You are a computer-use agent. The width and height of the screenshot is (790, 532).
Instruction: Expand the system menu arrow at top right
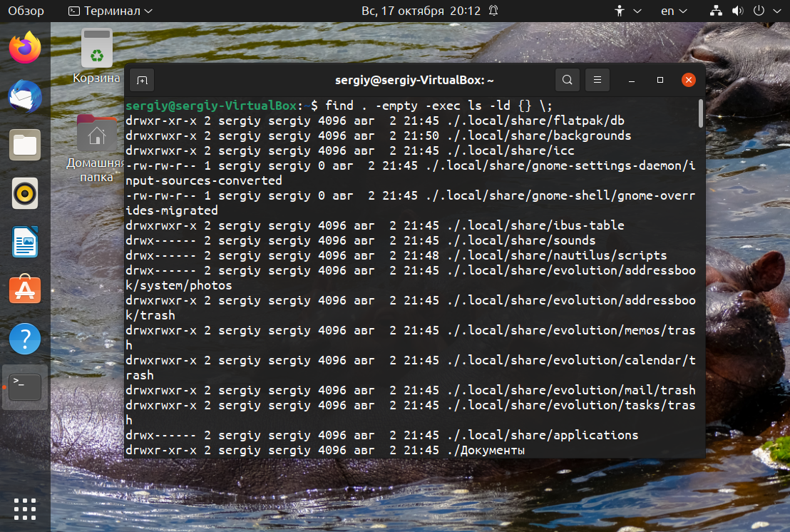point(777,11)
